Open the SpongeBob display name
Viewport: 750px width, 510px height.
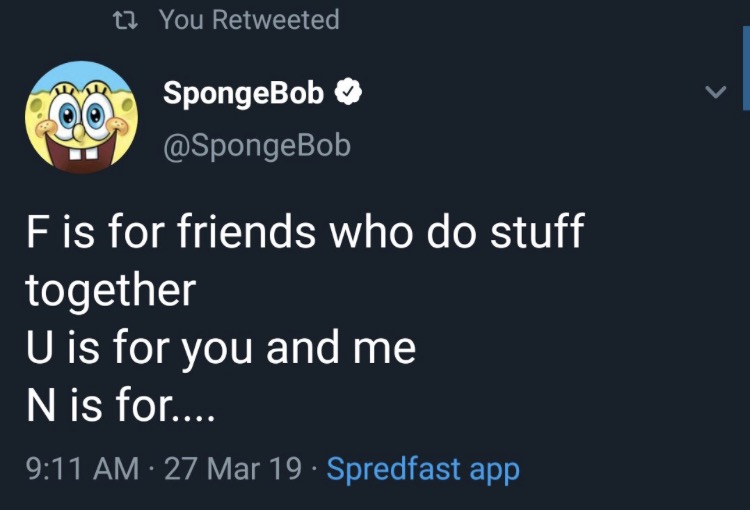pyautogui.click(x=243, y=94)
